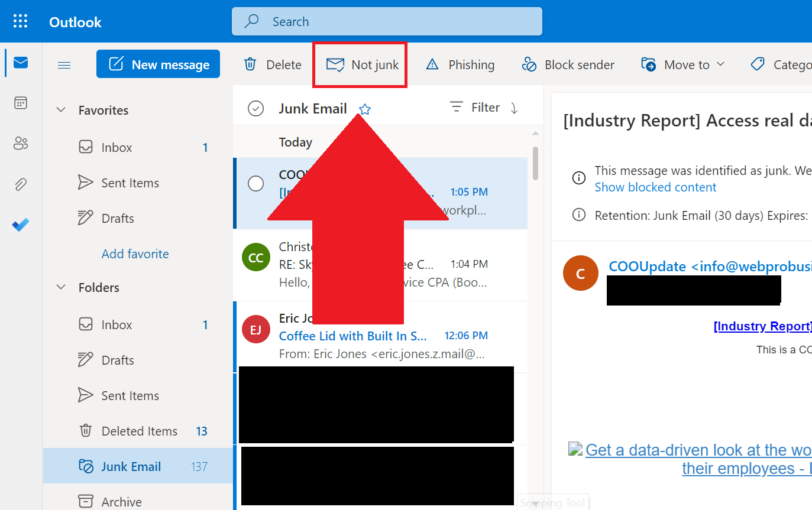Mark the message as Not junk
Image resolution: width=812 pixels, height=510 pixels.
click(x=363, y=65)
